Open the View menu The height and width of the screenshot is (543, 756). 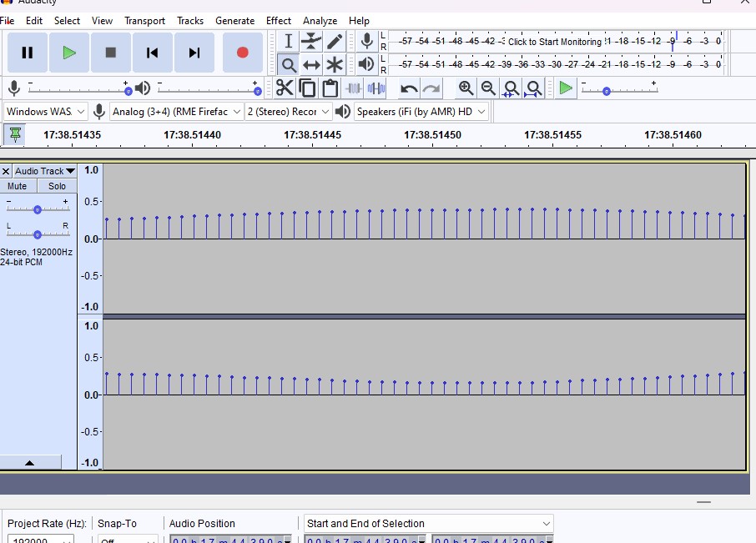[102, 21]
